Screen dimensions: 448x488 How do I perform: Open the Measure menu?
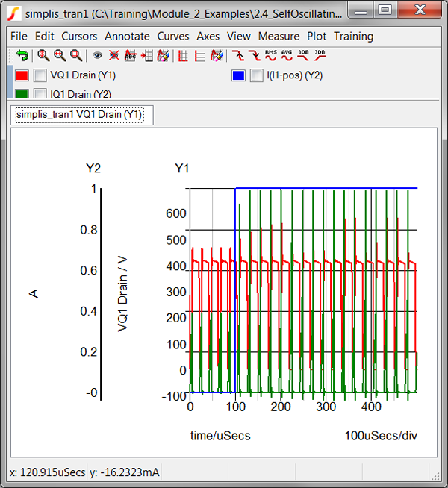[279, 36]
